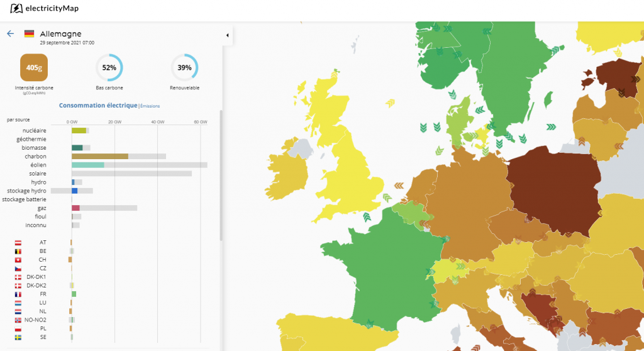
Task: Click the gaz production bar
Action: point(75,208)
